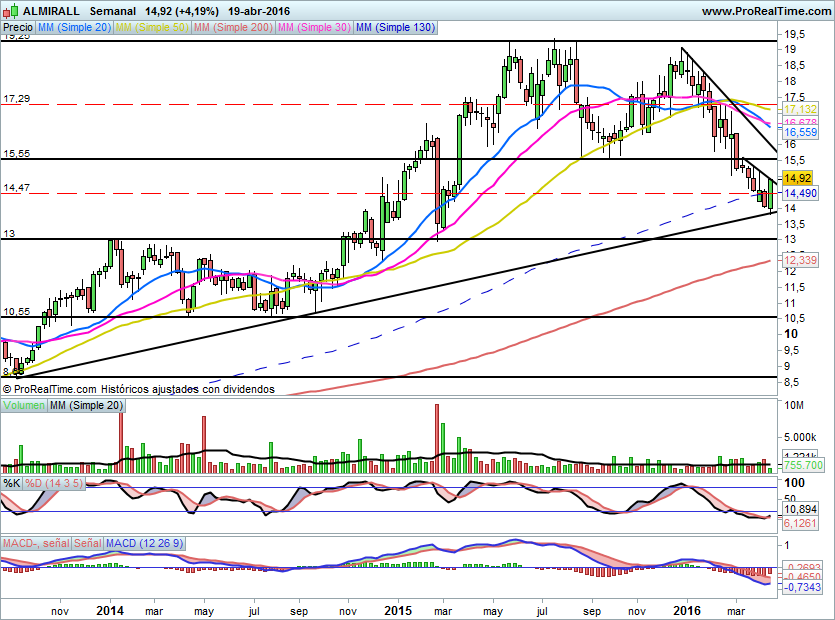Select MM (Simple 20) in the volume panel
The image size is (835, 620).
(86, 405)
